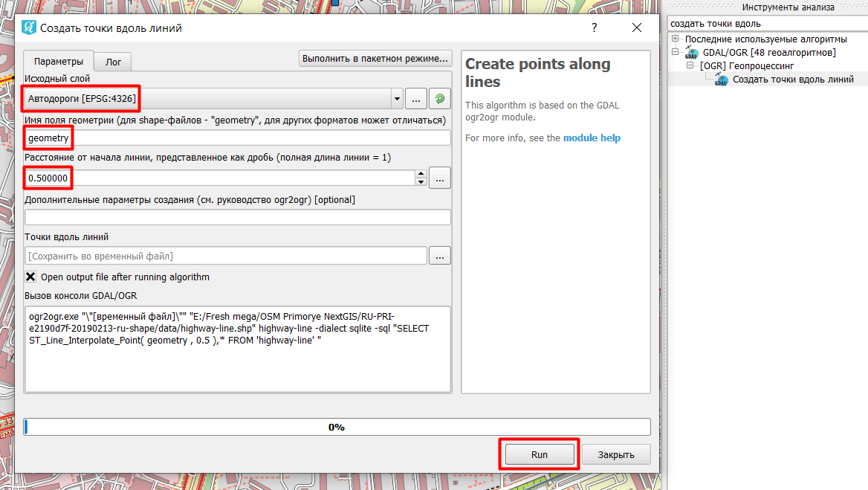The image size is (868, 490).
Task: Click 'Выполнить в пакетном режиме...' button
Action: click(x=375, y=58)
